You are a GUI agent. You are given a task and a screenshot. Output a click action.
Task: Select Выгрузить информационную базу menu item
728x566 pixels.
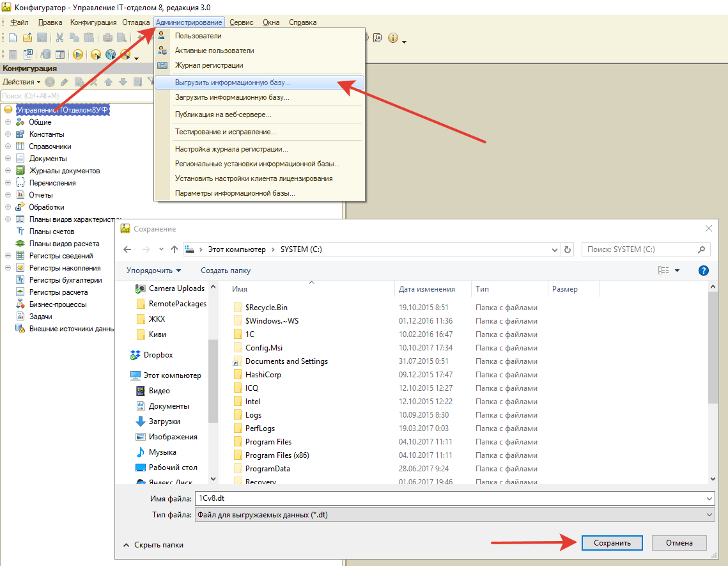[x=233, y=83]
